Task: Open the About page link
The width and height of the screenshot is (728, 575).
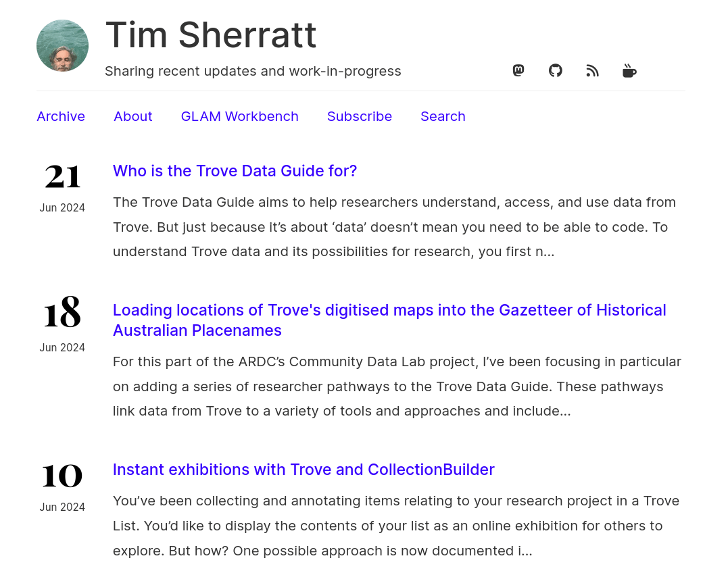Action: pos(132,116)
